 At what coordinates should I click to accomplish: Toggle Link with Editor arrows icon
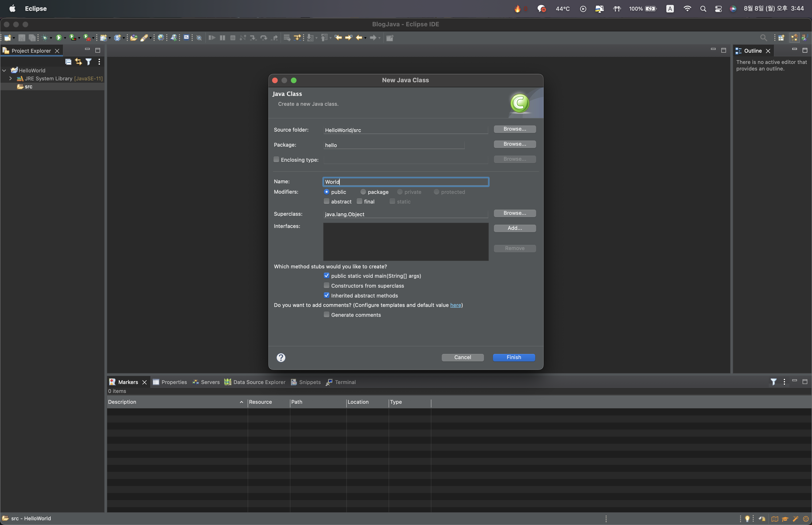(x=78, y=62)
